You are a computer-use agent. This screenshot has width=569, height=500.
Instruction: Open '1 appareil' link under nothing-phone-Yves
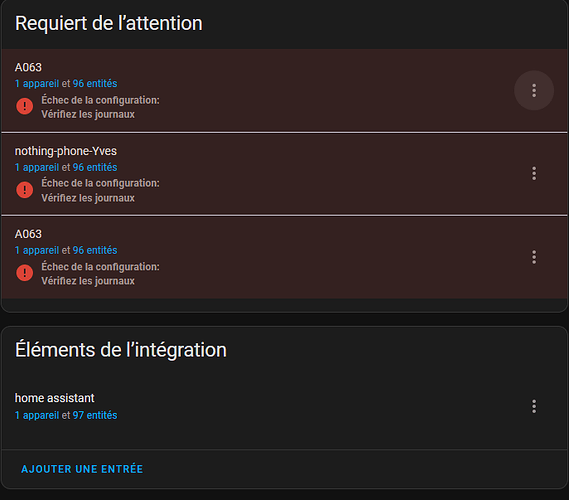(x=37, y=167)
